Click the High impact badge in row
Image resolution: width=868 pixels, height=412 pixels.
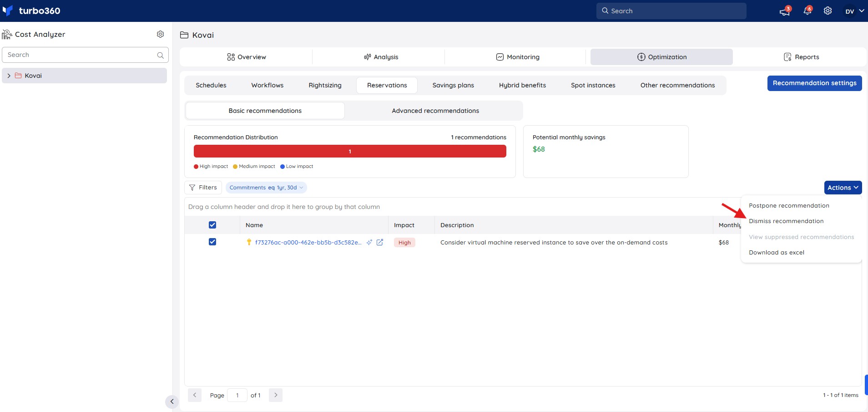(404, 243)
